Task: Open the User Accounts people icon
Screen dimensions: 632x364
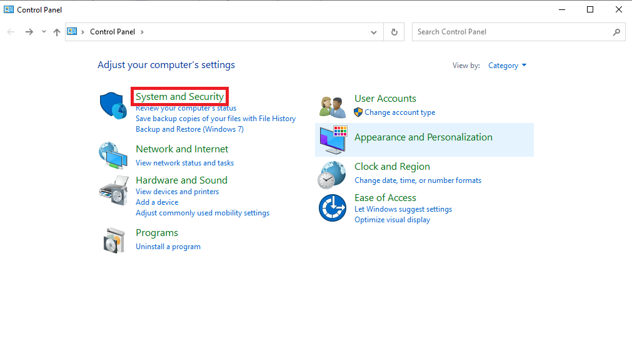Action: point(333,107)
